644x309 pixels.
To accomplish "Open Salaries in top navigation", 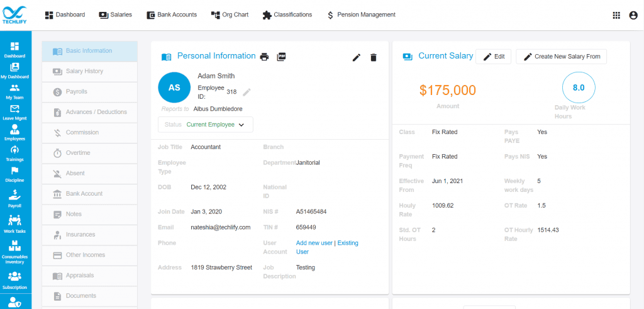I will pos(116,15).
